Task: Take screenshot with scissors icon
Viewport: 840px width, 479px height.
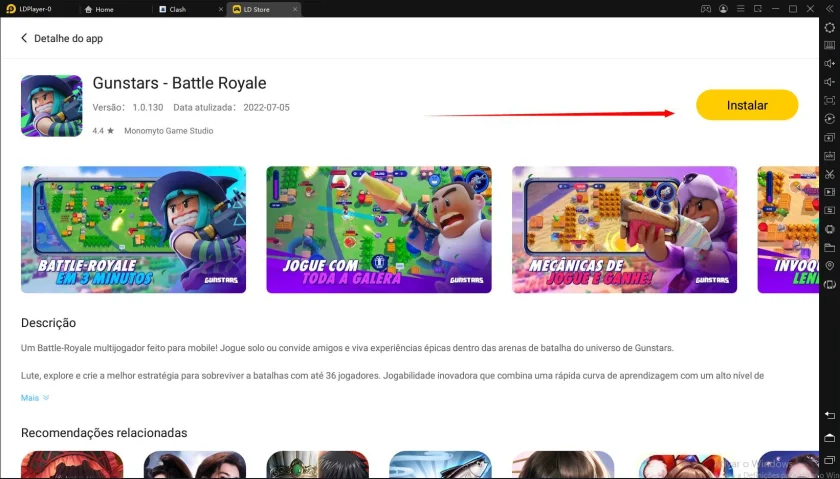Action: pos(829,174)
